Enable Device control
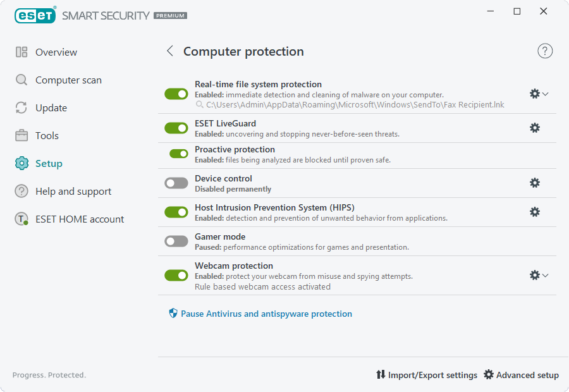Screen dimensions: 569x392 [x=176, y=183]
